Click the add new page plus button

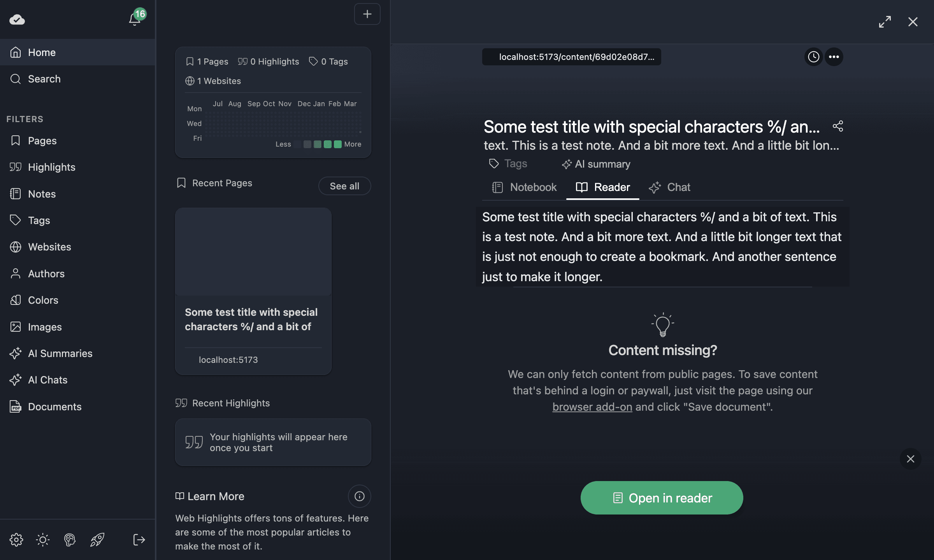[367, 14]
